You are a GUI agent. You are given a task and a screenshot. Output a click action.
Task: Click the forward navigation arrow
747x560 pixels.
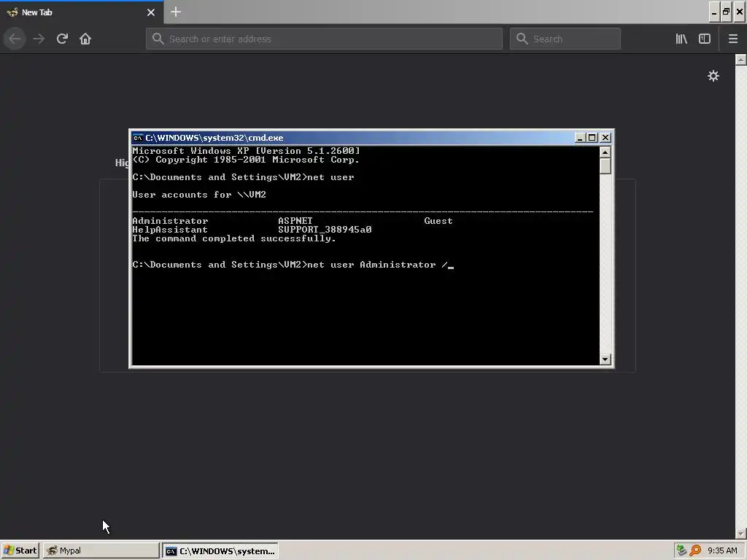click(x=39, y=39)
